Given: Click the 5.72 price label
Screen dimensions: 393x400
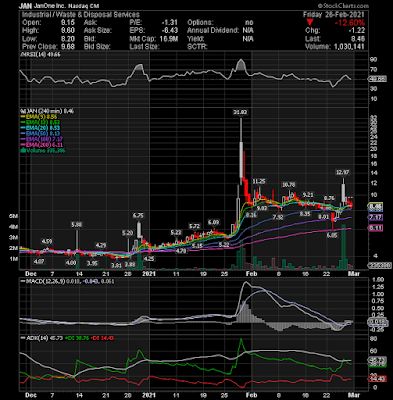Looking at the screenshot, I should click(x=194, y=226).
